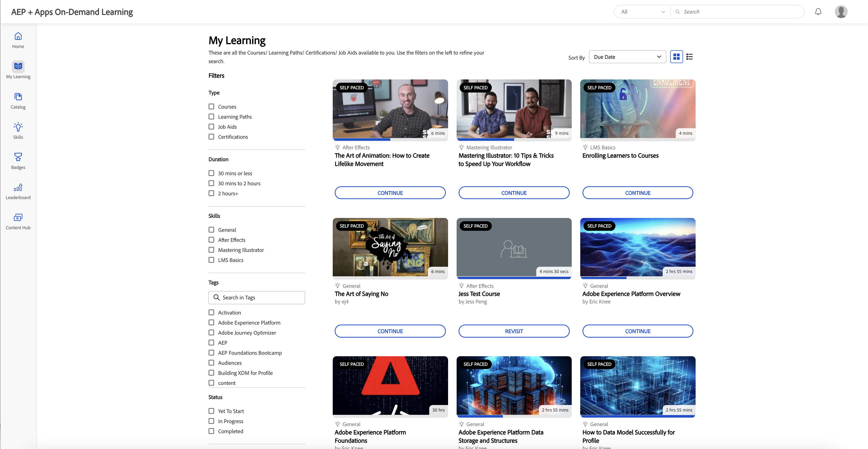Open the All search scope dropdown
This screenshot has width=868, height=449.
(x=643, y=12)
